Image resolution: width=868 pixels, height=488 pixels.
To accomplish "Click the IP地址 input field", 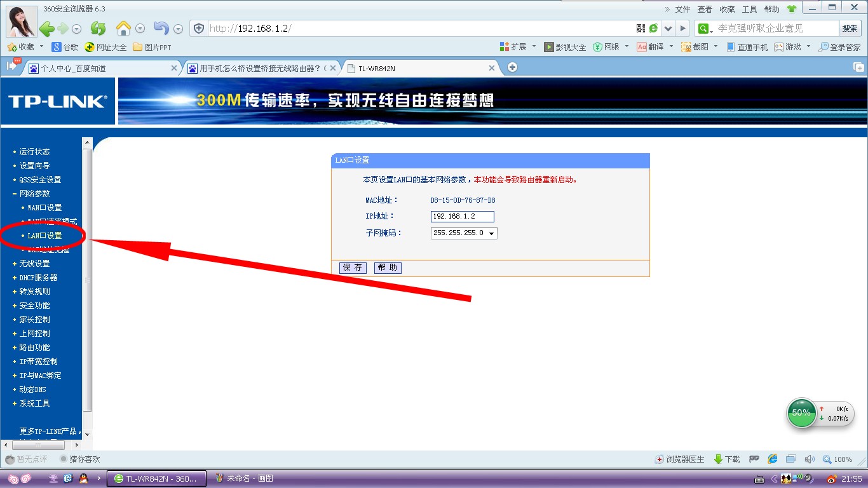I will tap(463, 217).
